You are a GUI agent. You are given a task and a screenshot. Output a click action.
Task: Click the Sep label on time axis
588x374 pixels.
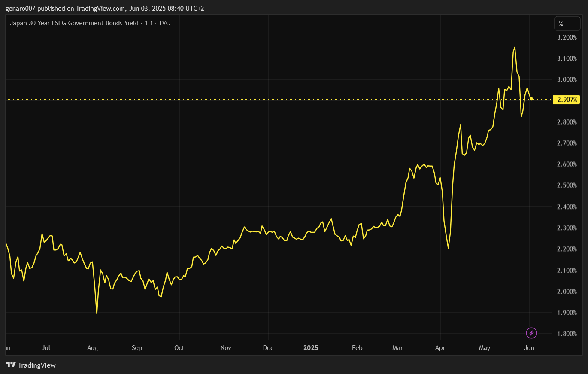pos(137,348)
